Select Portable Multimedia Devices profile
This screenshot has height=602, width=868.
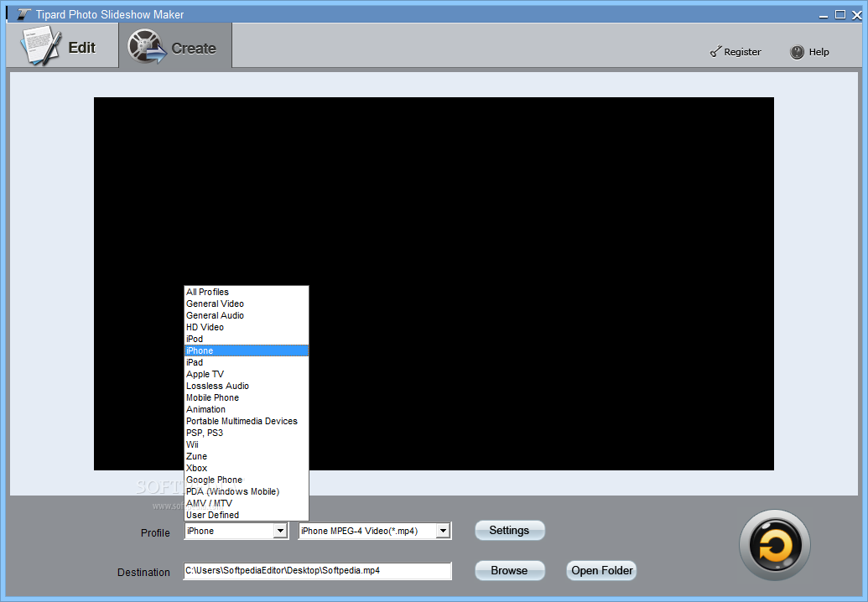pyautogui.click(x=246, y=421)
